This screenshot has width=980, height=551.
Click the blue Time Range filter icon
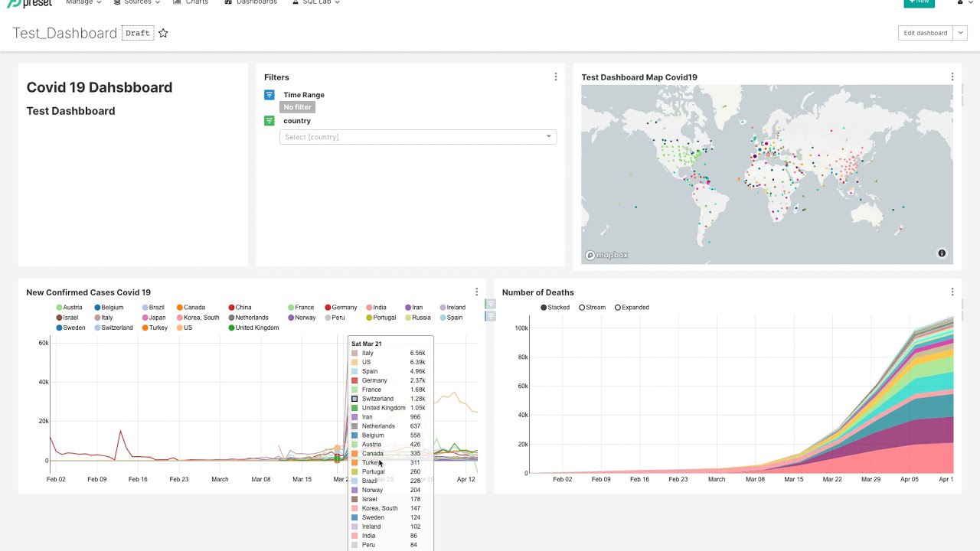pyautogui.click(x=269, y=95)
